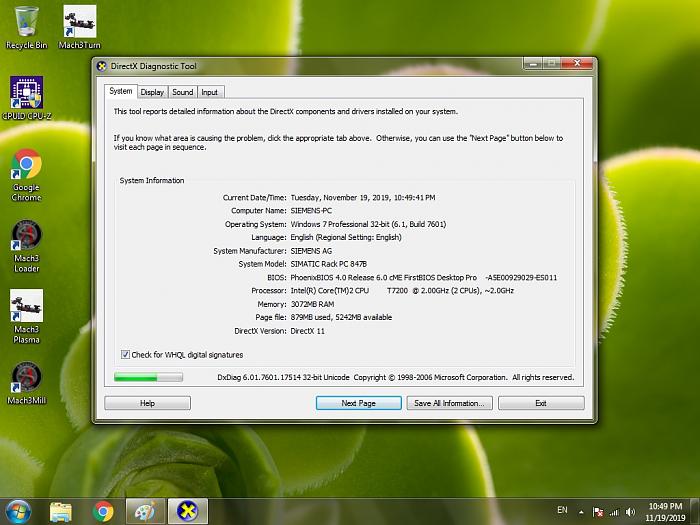The width and height of the screenshot is (700, 525).
Task: Open the taskbar clock and date
Action: tap(665, 512)
